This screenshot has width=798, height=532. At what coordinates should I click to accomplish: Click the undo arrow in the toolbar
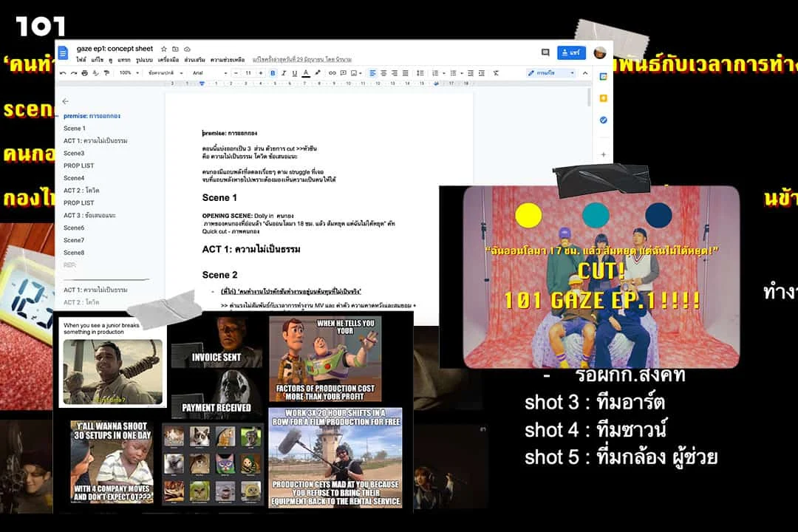click(x=63, y=73)
